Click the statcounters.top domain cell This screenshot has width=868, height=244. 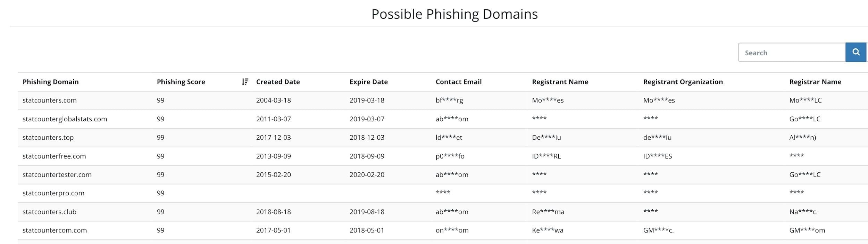[48, 137]
